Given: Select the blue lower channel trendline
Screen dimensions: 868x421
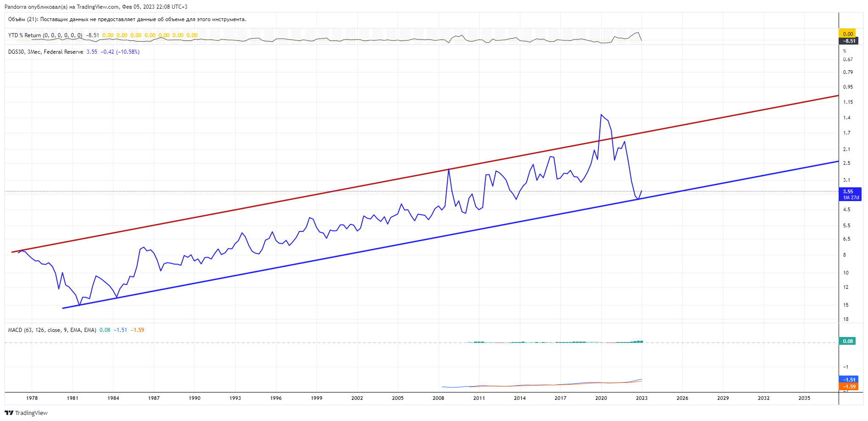Looking at the screenshot, I should pos(450,235).
